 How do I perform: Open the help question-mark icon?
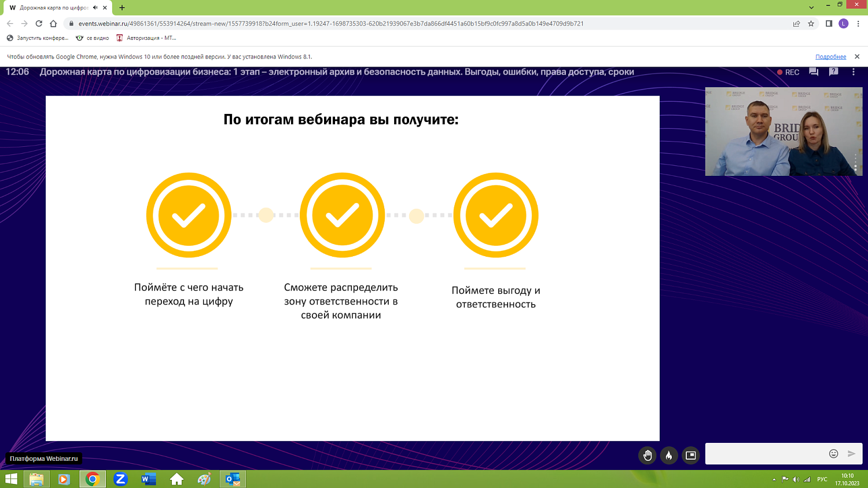coord(834,72)
